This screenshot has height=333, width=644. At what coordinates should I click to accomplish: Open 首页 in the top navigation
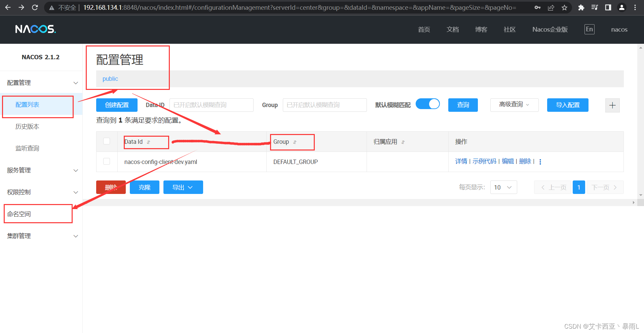point(424,30)
